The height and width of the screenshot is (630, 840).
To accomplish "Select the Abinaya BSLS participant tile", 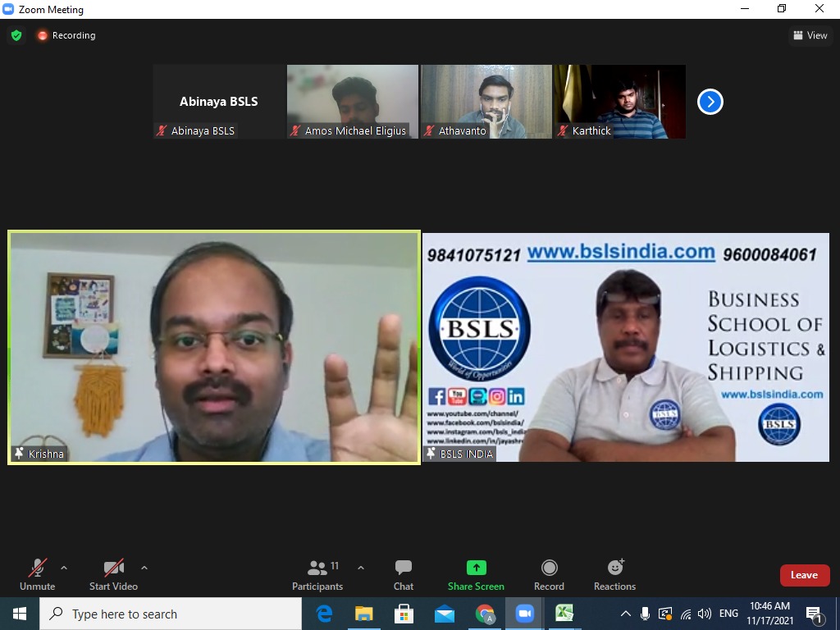I will point(218,102).
